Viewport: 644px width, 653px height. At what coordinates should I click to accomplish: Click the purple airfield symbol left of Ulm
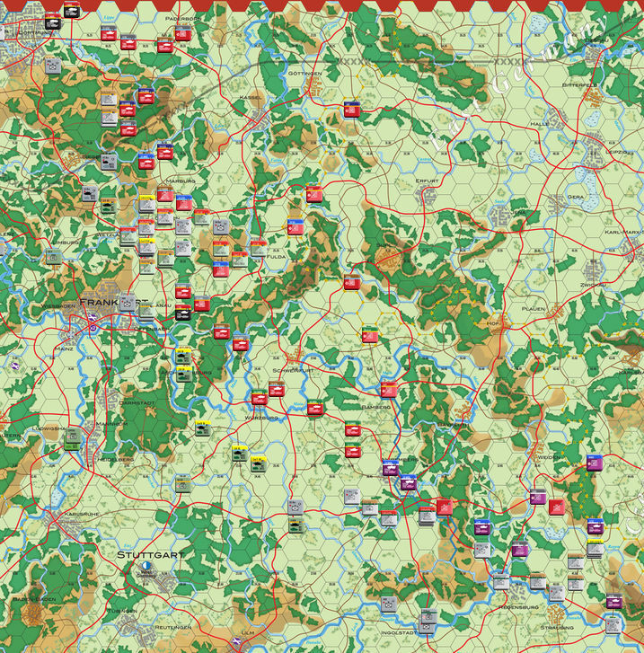click(x=236, y=640)
